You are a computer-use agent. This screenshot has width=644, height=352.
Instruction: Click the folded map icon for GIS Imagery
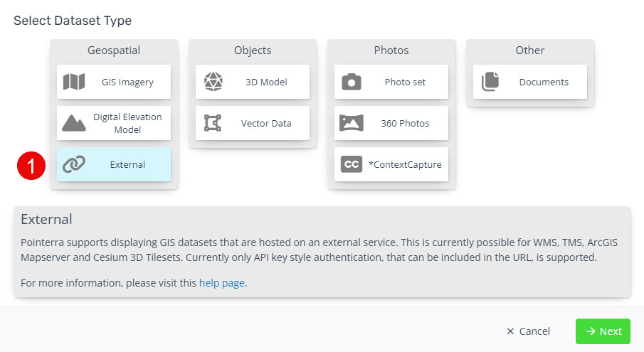[x=74, y=82]
